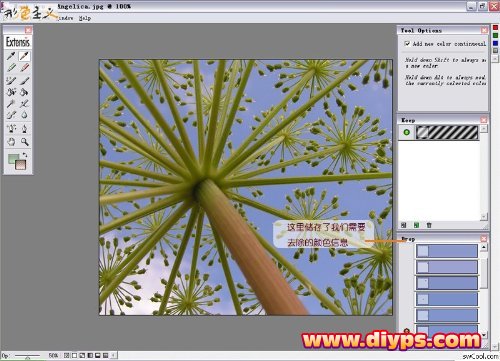
Task: Close the Tool Options panel
Action: point(484,30)
